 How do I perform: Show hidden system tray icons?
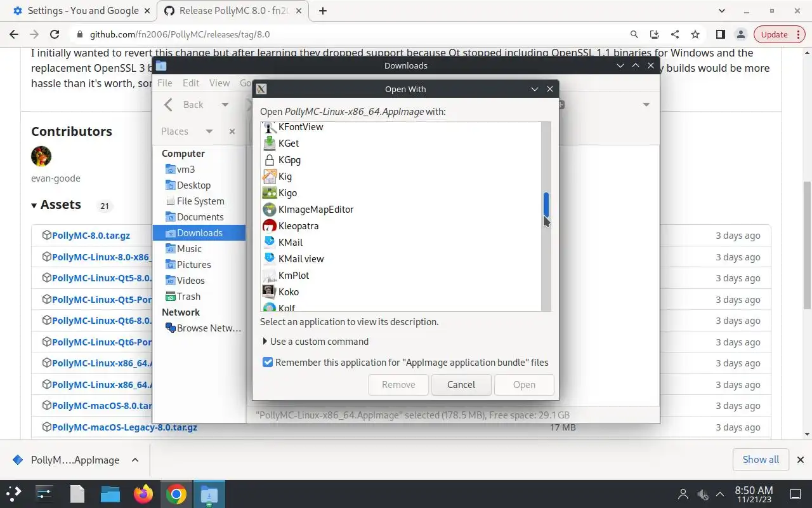[720, 494]
